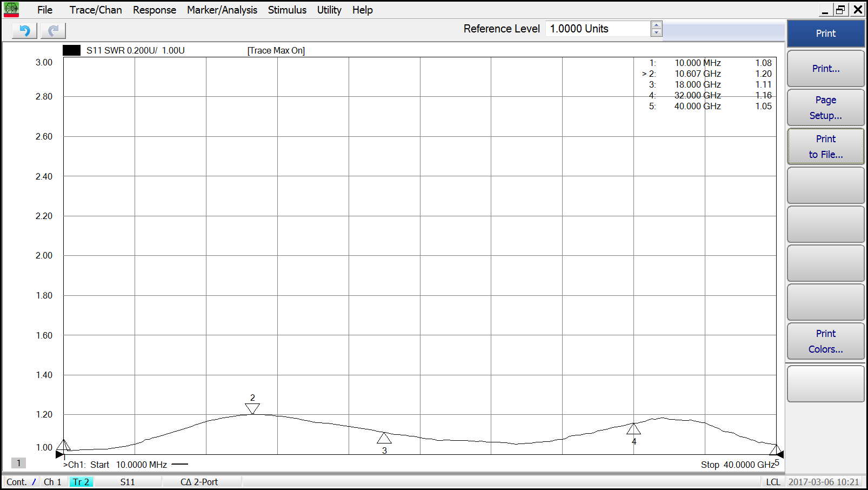
Task: Click LCL status indicator
Action: point(773,482)
